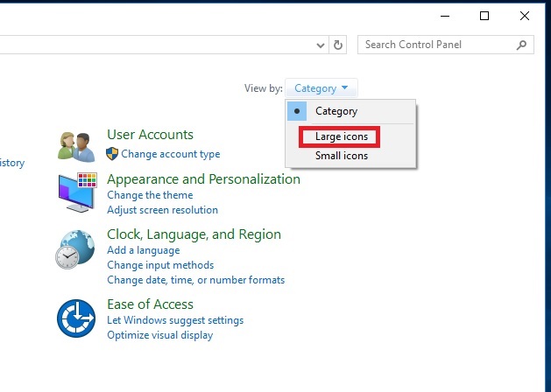The width and height of the screenshot is (551, 392).
Task: Open the Clock, Language, and Region globe icon
Action: 75,249
